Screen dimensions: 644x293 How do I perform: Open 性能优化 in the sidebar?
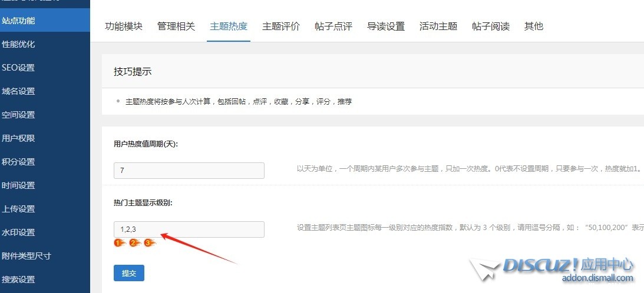point(19,44)
